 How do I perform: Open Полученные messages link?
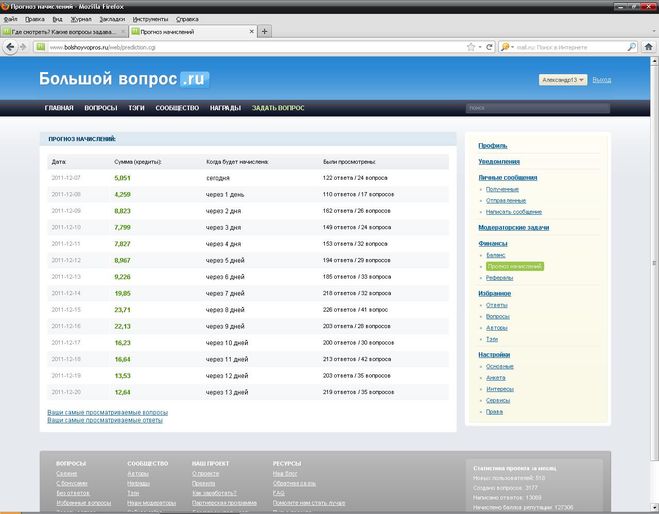point(502,190)
